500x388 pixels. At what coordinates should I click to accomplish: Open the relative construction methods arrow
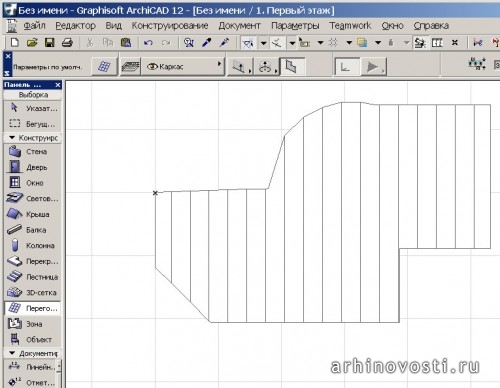tap(292, 43)
